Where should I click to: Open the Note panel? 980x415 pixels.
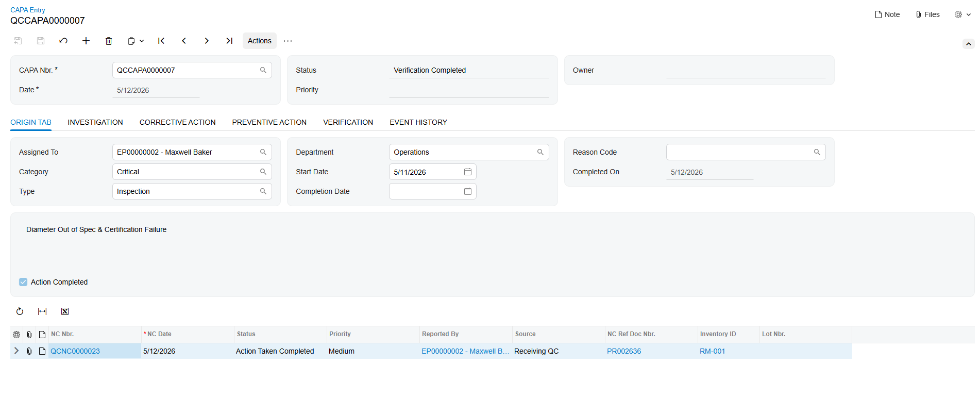(x=887, y=14)
